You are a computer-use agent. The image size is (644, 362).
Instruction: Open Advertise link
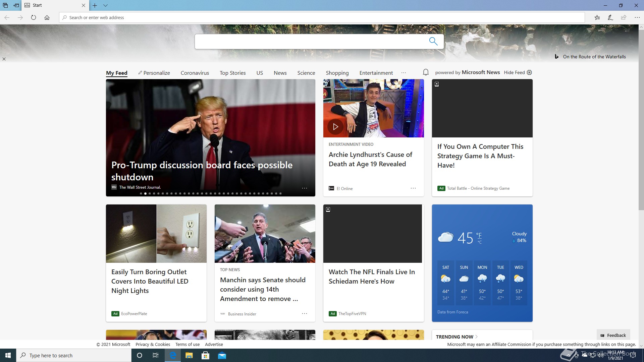[x=214, y=344]
